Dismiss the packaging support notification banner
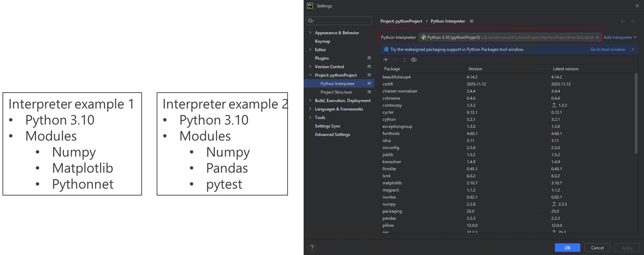This screenshot has height=255, width=644. click(633, 49)
